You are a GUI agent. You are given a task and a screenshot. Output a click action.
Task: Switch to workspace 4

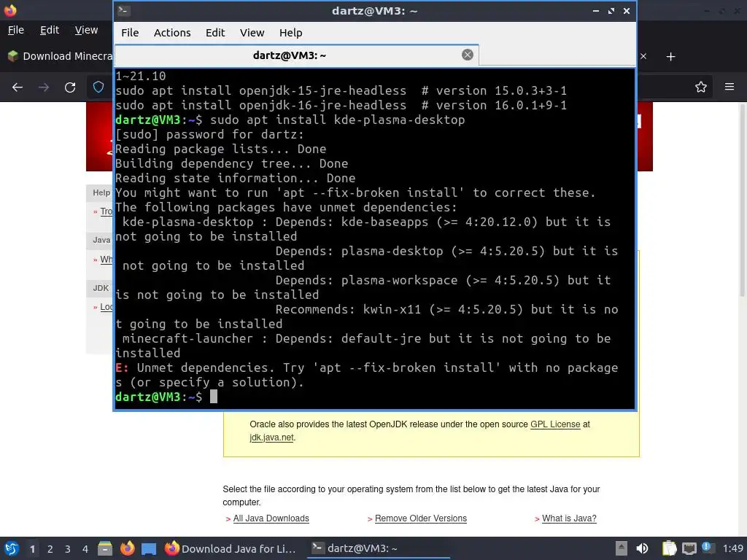point(85,549)
